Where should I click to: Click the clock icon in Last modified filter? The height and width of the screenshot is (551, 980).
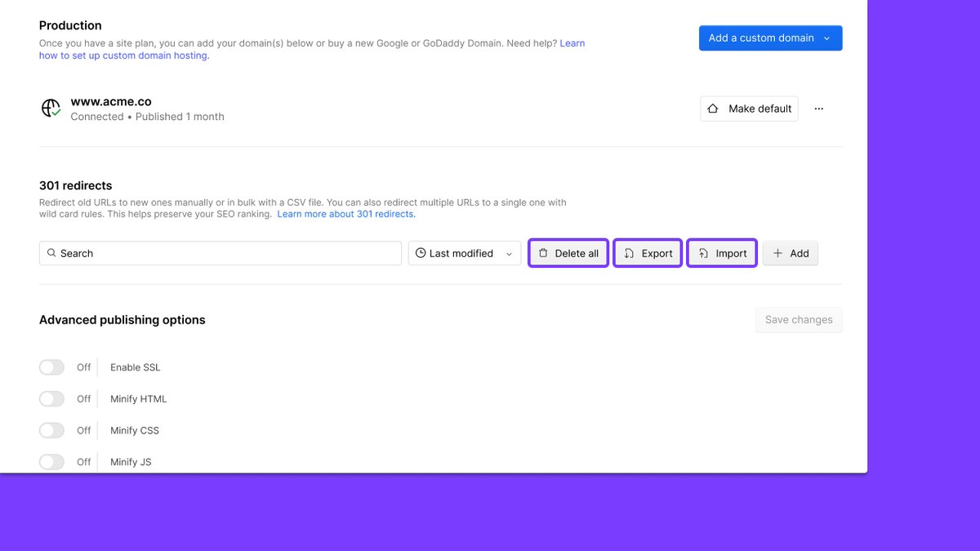pos(420,253)
